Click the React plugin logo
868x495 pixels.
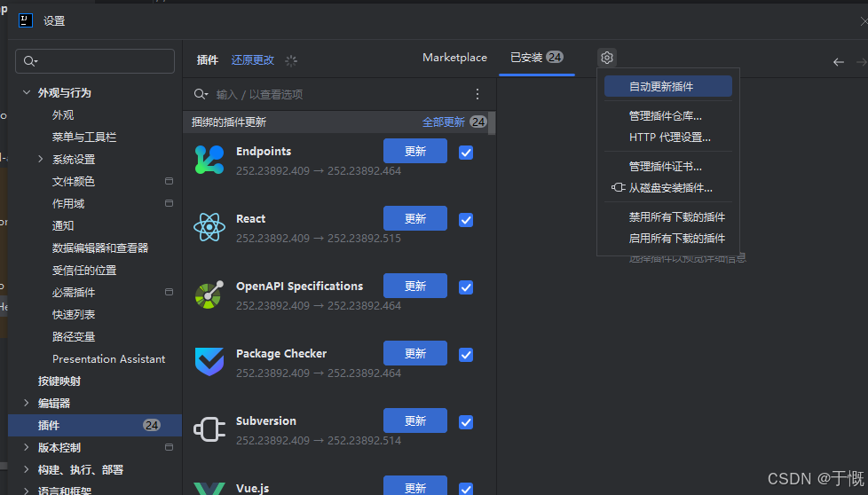(209, 227)
